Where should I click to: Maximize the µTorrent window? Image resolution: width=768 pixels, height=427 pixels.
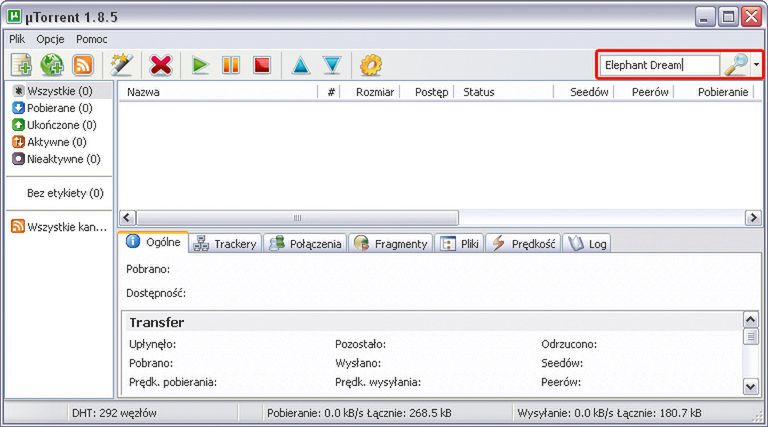click(x=728, y=17)
